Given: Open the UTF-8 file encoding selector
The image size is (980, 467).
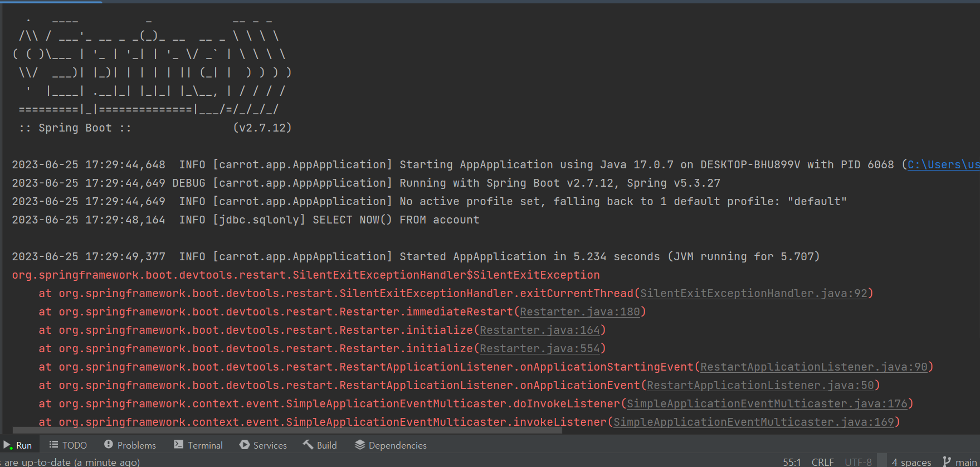Looking at the screenshot, I should point(858,462).
